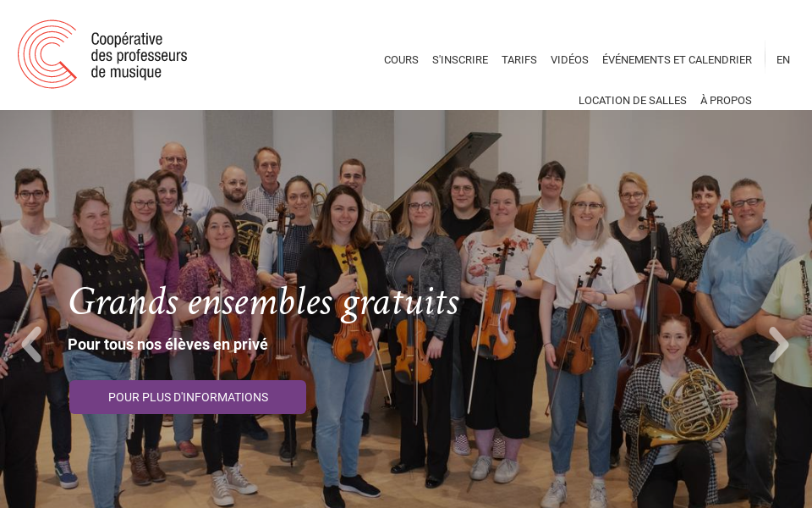Open the S'inscrire page
This screenshot has width=812, height=508.
click(x=460, y=59)
